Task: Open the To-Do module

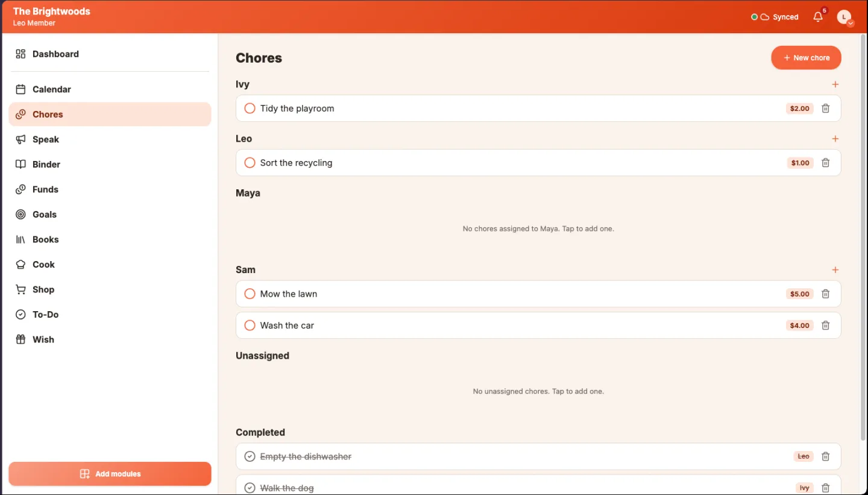Action: click(110, 315)
